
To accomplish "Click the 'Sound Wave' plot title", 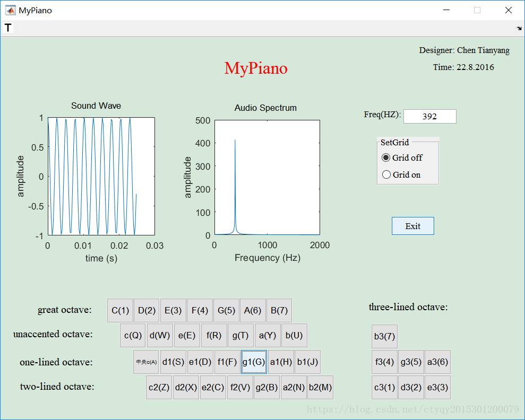I will click(96, 106).
